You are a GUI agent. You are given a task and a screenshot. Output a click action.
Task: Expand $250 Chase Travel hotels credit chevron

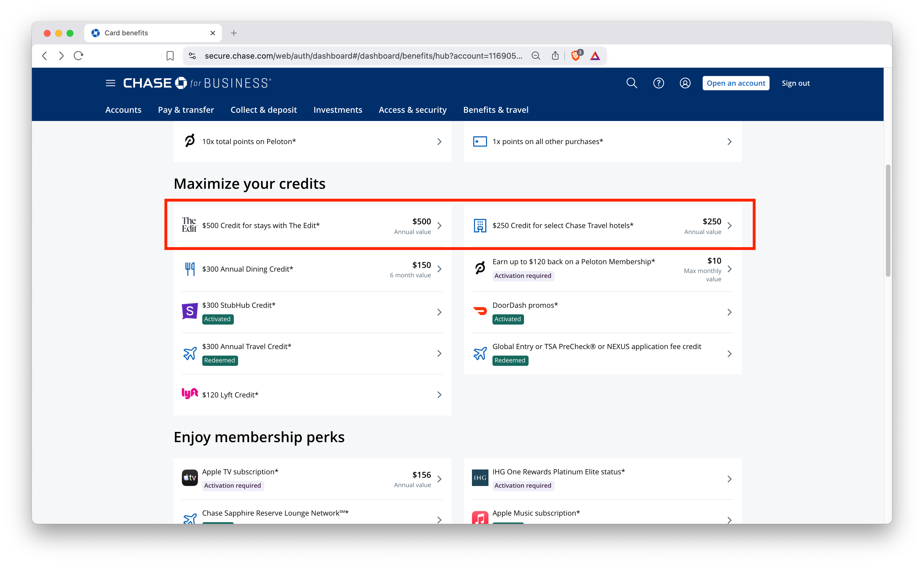pos(729,225)
